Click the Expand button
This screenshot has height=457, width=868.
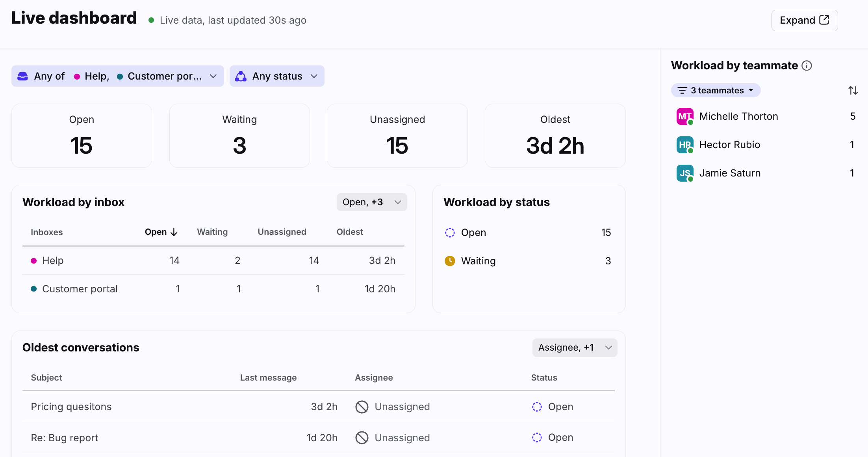pyautogui.click(x=804, y=20)
